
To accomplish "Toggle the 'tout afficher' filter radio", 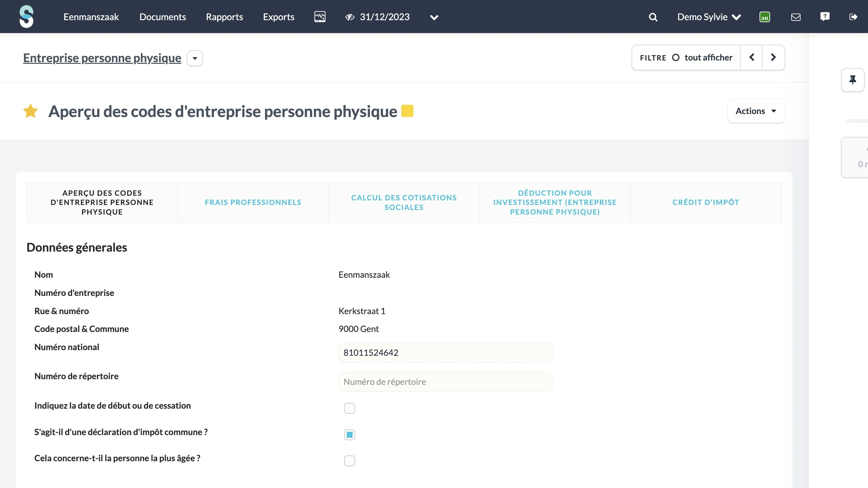I will [675, 58].
